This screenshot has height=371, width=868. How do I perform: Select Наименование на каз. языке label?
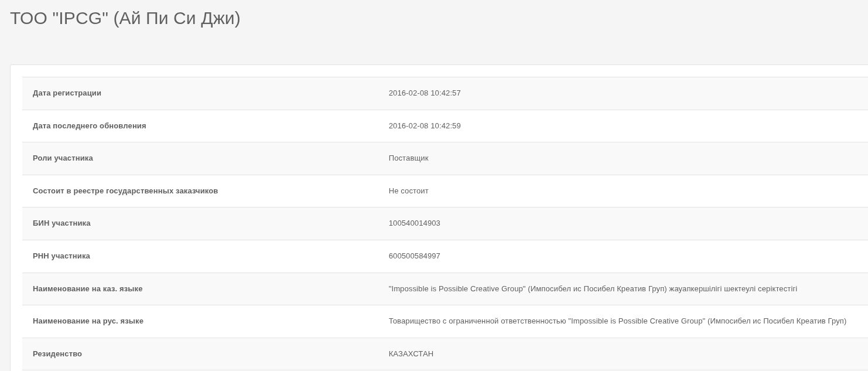88,289
